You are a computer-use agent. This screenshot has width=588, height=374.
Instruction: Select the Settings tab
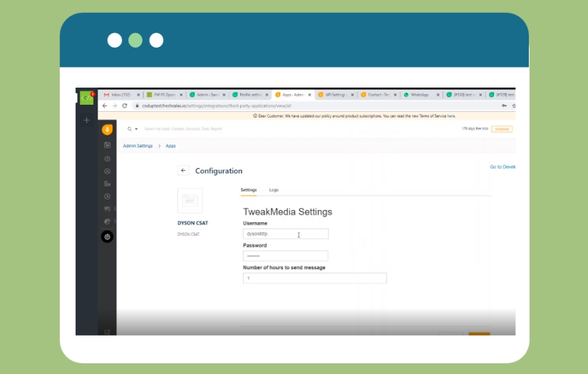pos(249,190)
